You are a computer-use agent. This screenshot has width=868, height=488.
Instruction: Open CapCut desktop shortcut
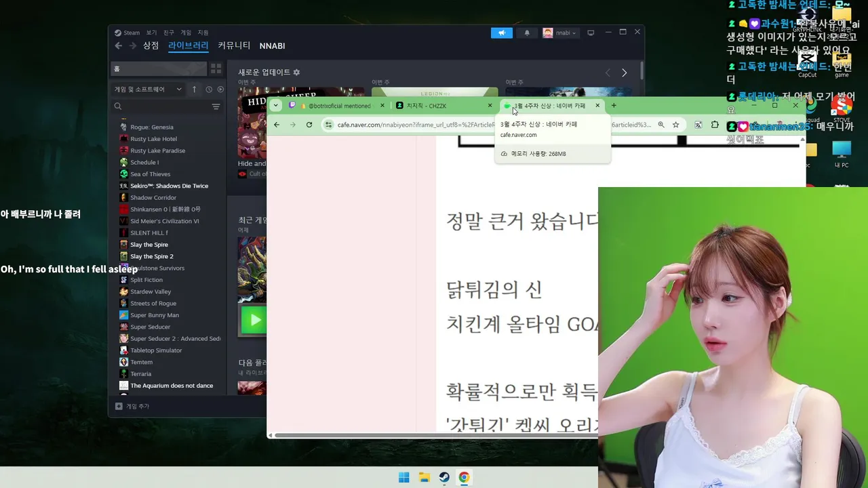tap(807, 63)
